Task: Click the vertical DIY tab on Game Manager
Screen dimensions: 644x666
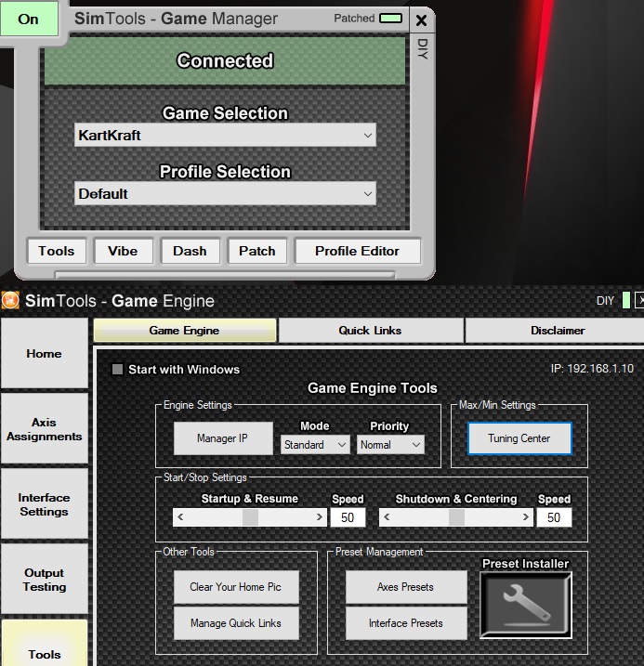Action: point(422,49)
